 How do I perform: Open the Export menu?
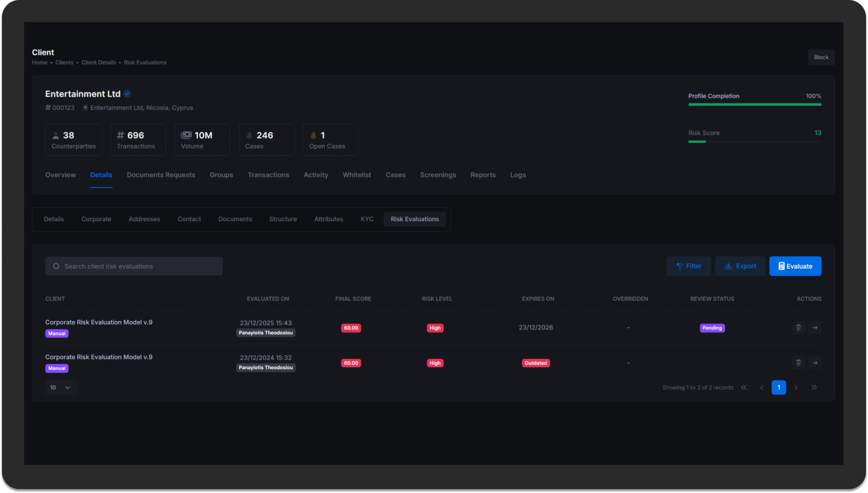[x=740, y=266]
